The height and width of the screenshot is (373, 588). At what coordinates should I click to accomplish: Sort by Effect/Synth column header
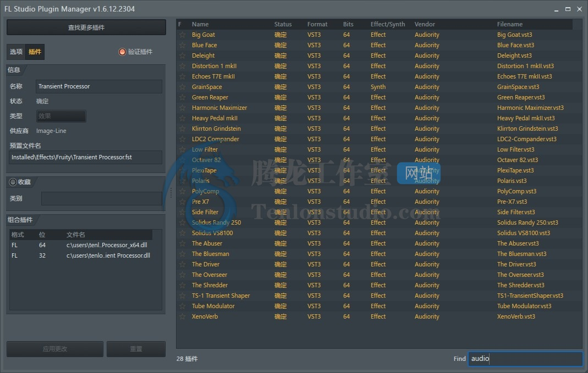pos(388,24)
